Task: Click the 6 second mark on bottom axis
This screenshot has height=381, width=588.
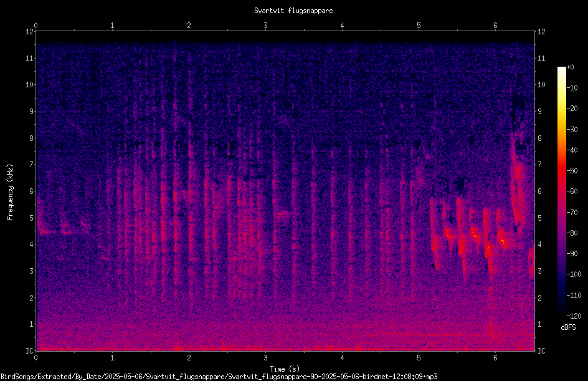Action: click(x=495, y=358)
